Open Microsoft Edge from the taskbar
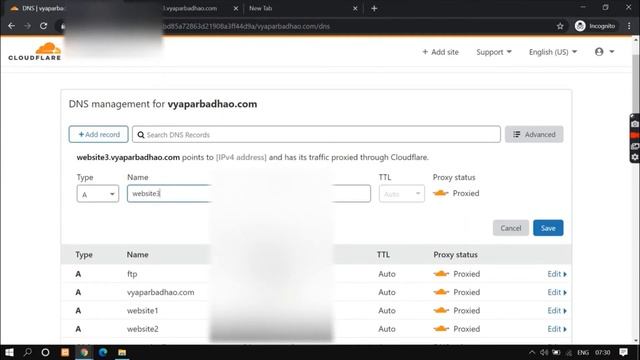 [x=103, y=352]
